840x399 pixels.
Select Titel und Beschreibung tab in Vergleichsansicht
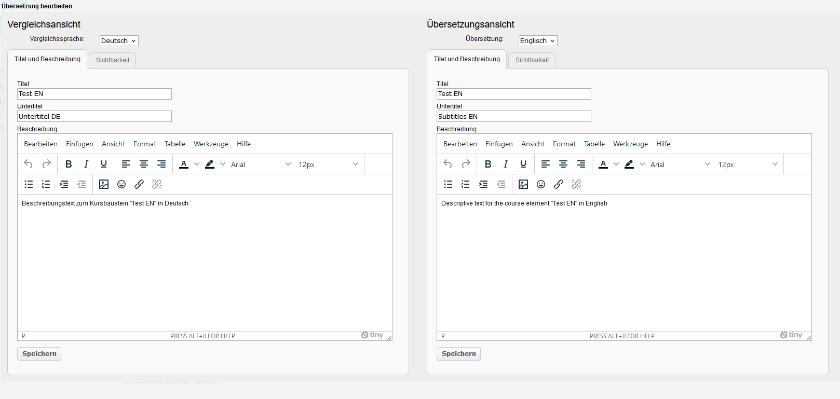(47, 59)
